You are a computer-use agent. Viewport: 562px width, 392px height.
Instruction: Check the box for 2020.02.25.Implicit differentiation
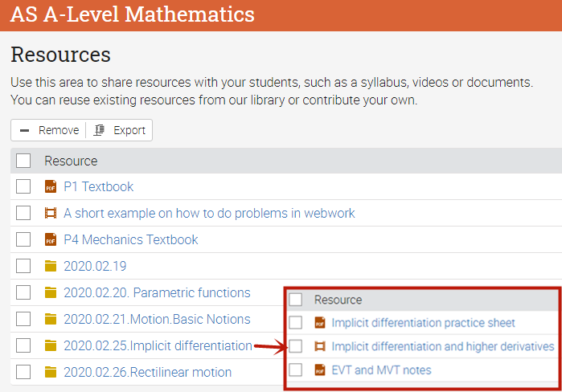click(23, 345)
